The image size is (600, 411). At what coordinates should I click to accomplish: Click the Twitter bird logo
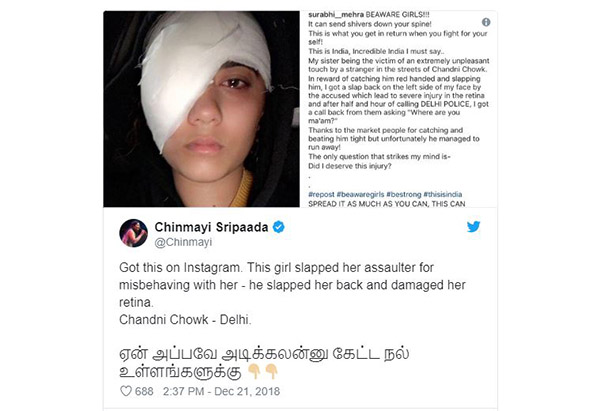click(x=473, y=227)
